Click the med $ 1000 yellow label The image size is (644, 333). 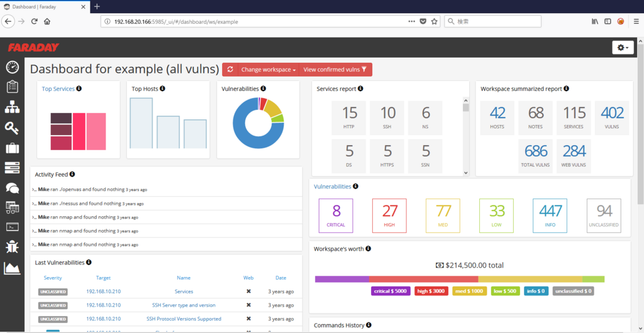(x=469, y=291)
